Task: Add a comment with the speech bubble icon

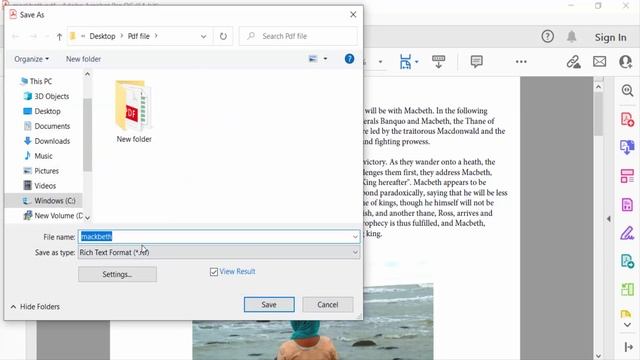Action: (x=476, y=62)
